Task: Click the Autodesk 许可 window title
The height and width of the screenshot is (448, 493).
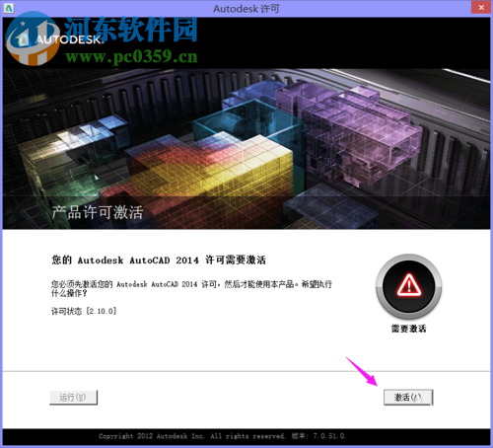Action: pos(246,9)
